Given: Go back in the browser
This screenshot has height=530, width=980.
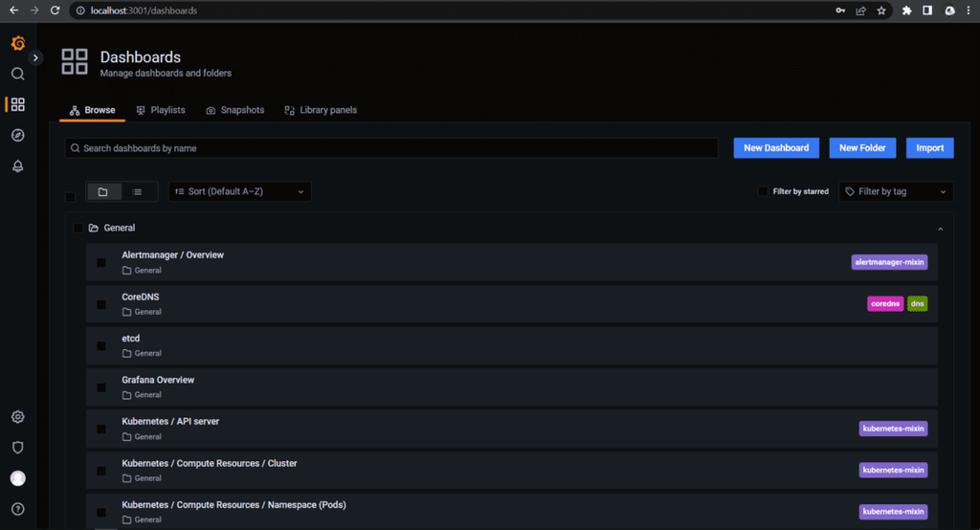Looking at the screenshot, I should click(13, 11).
